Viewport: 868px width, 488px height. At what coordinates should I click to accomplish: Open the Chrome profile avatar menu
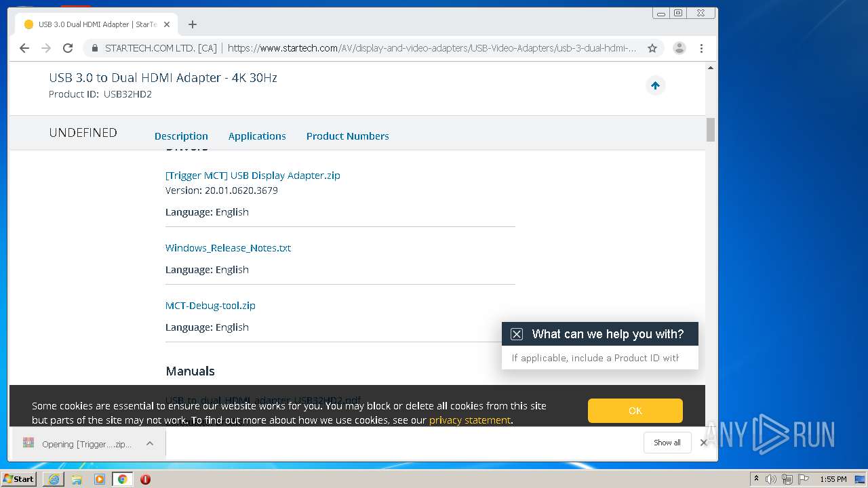(x=679, y=48)
